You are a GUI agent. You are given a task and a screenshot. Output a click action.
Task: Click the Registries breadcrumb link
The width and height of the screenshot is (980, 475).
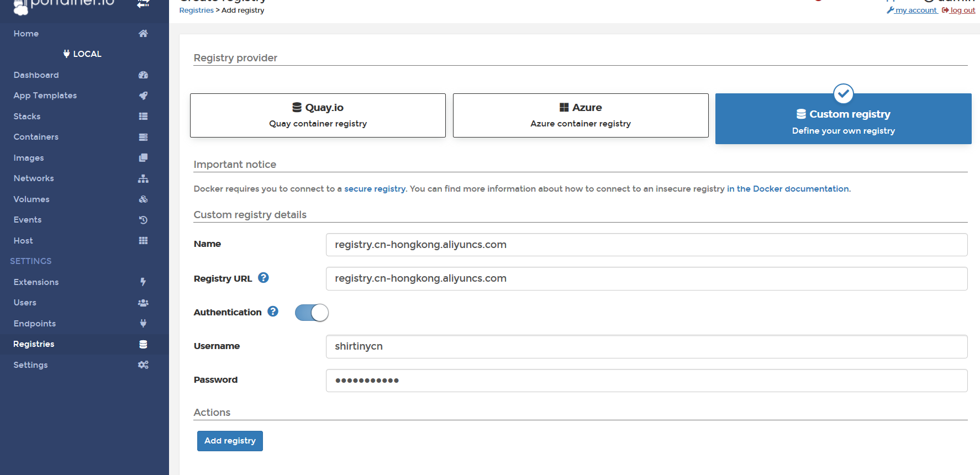click(196, 10)
